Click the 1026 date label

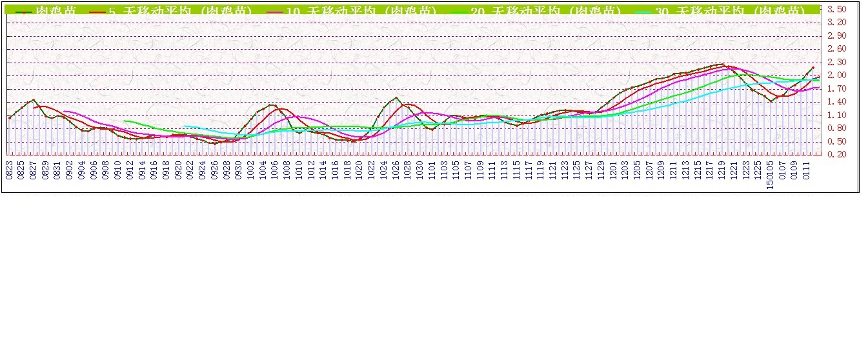coord(396,170)
